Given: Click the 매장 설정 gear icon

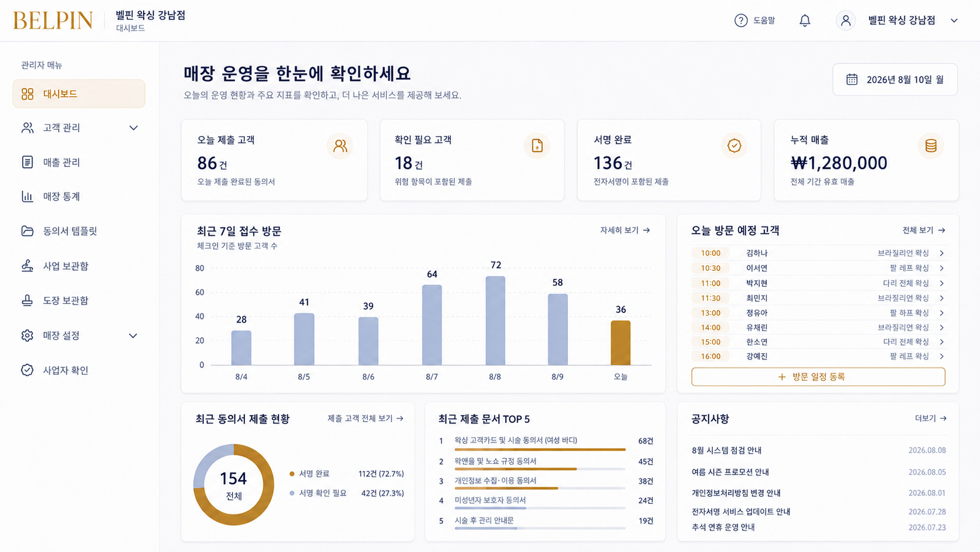Looking at the screenshot, I should [x=28, y=336].
